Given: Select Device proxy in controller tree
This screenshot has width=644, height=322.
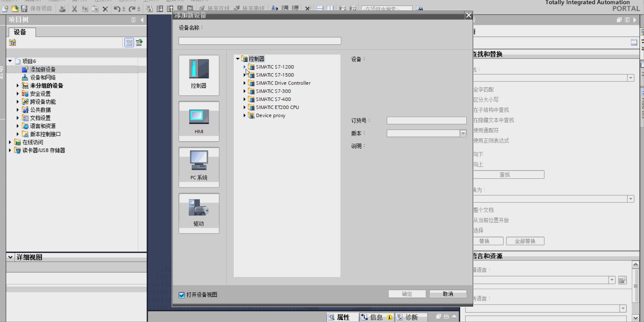Looking at the screenshot, I should [x=271, y=116].
